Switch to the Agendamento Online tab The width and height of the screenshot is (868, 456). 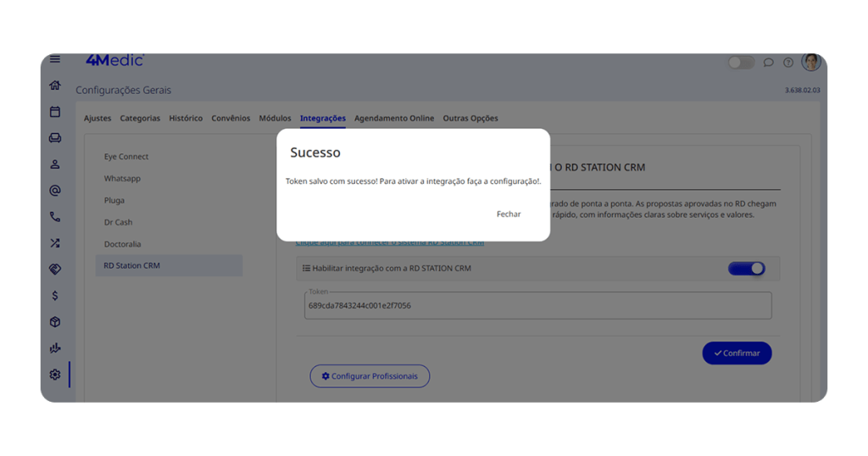pyautogui.click(x=394, y=119)
